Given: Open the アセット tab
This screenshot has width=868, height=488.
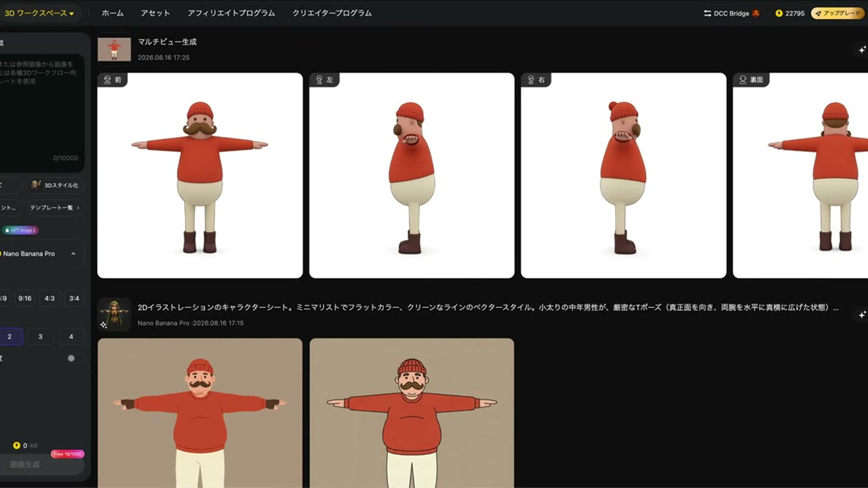Looking at the screenshot, I should click(x=155, y=13).
